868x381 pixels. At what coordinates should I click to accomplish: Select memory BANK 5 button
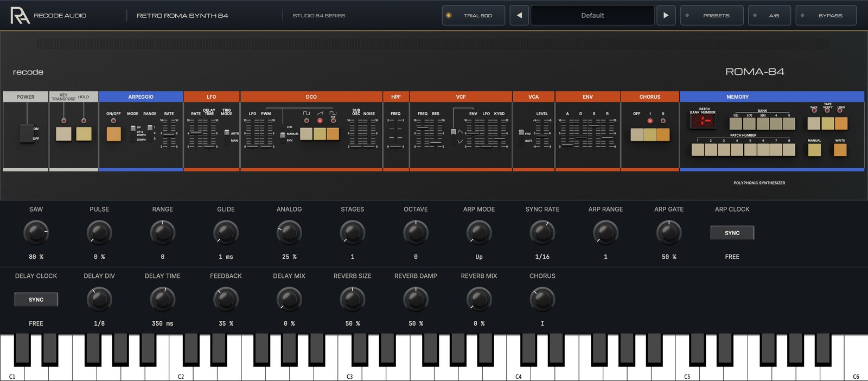click(x=789, y=124)
